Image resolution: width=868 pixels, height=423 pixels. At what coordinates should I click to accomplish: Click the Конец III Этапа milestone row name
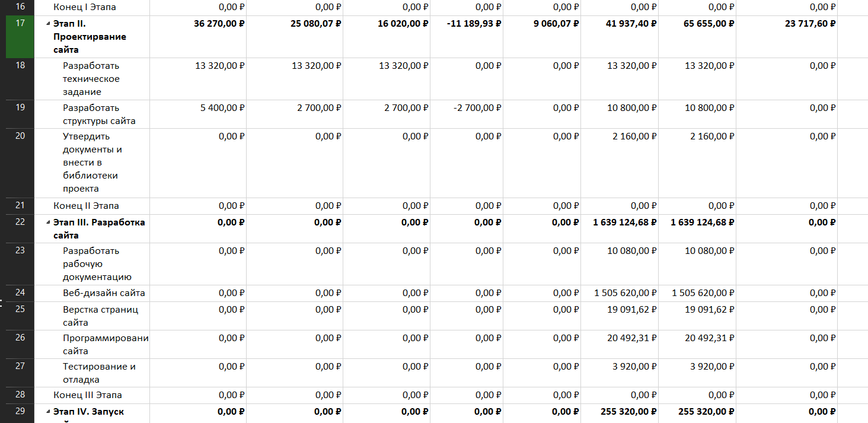pyautogui.click(x=88, y=395)
